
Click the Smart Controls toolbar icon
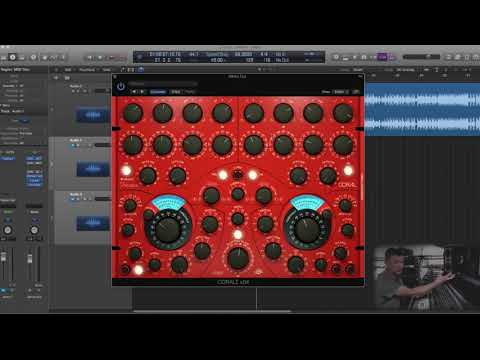33,57
